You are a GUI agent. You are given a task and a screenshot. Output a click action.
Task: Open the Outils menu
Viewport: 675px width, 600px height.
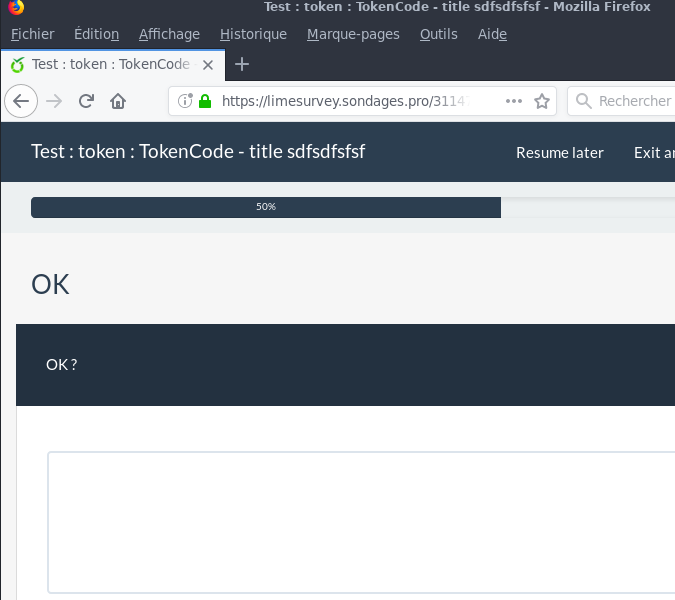click(439, 34)
